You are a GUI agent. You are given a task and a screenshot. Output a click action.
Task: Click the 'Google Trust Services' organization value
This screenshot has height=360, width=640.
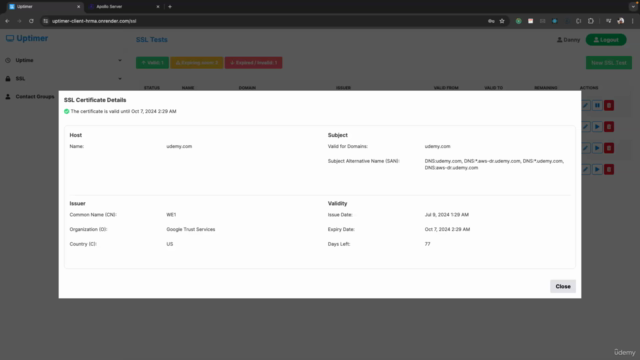tap(191, 229)
